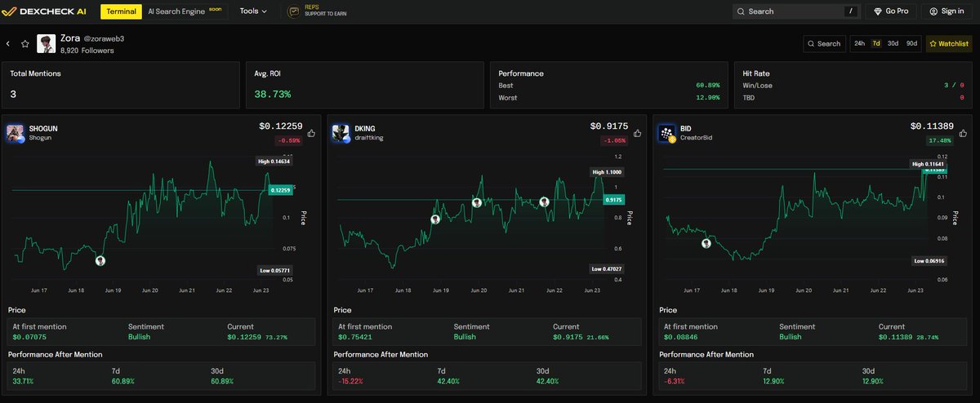The image size is (980, 403).
Task: Click the SHOGUN Low 0.05771 label
Action: point(274,269)
